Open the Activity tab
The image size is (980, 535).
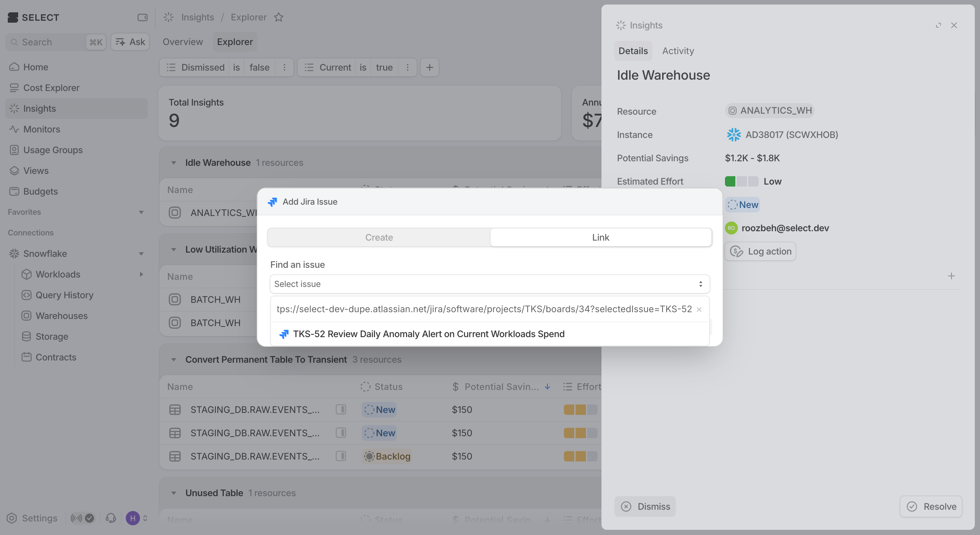(x=678, y=51)
